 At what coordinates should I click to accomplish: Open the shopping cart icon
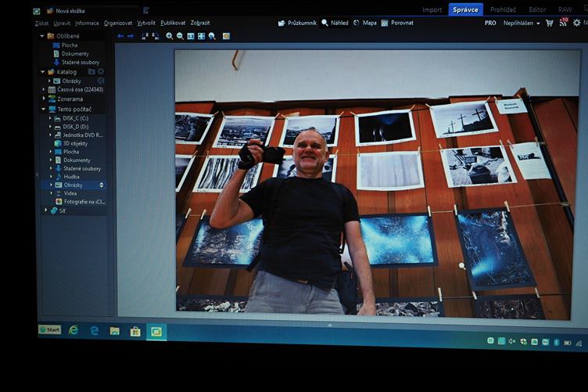click(550, 23)
